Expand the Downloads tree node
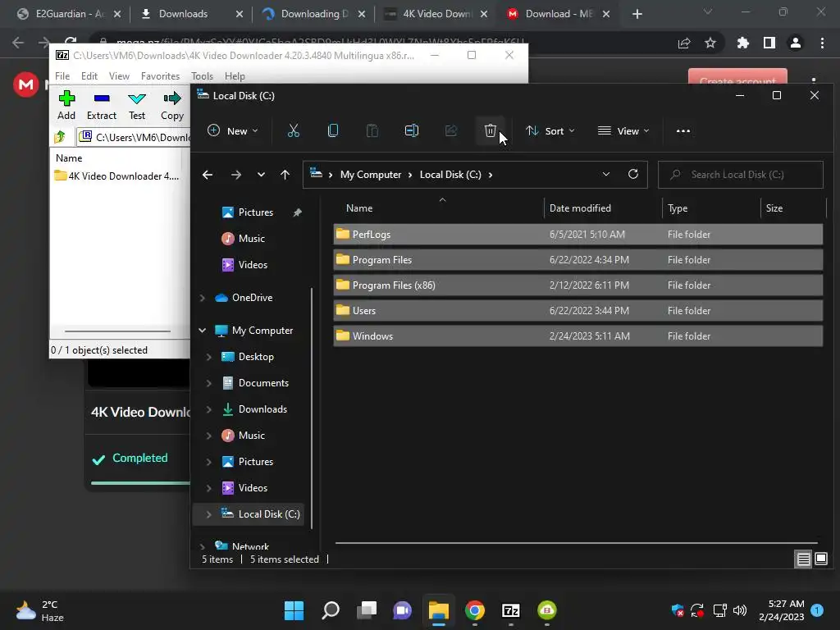Screen dimensions: 840x630 tap(209, 409)
